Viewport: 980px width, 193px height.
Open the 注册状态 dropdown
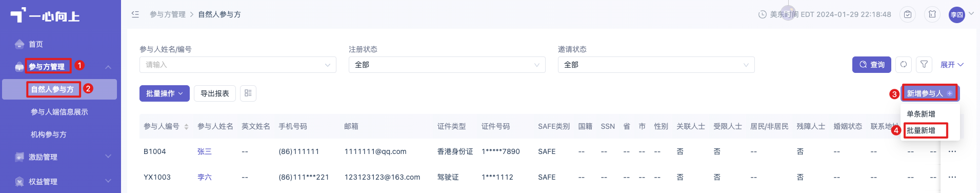[447, 65]
